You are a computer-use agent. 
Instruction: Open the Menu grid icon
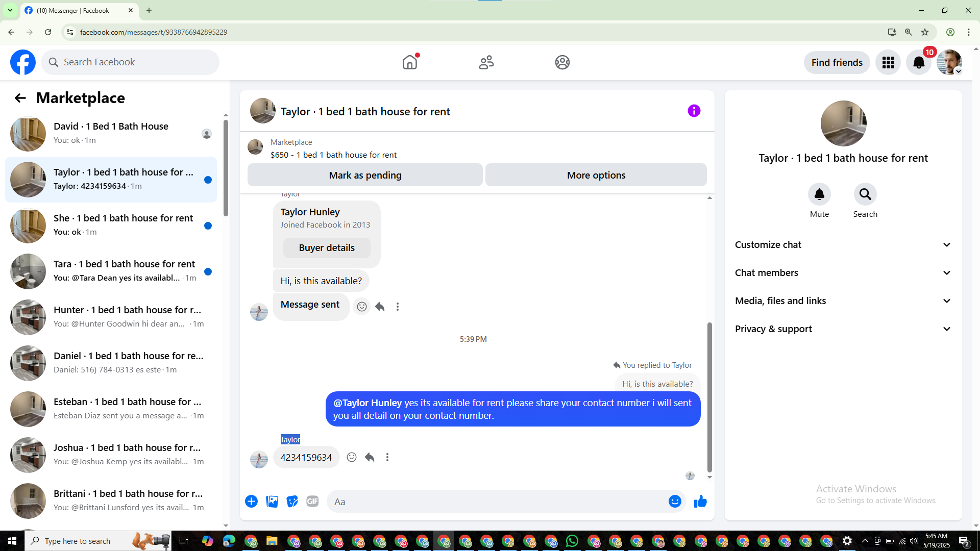coord(888,62)
